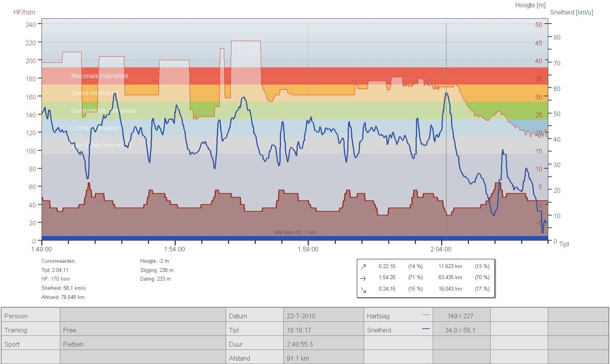The width and height of the screenshot is (610, 364).
Task: Click the Hoogte [m] axis title
Action: tap(530, 5)
